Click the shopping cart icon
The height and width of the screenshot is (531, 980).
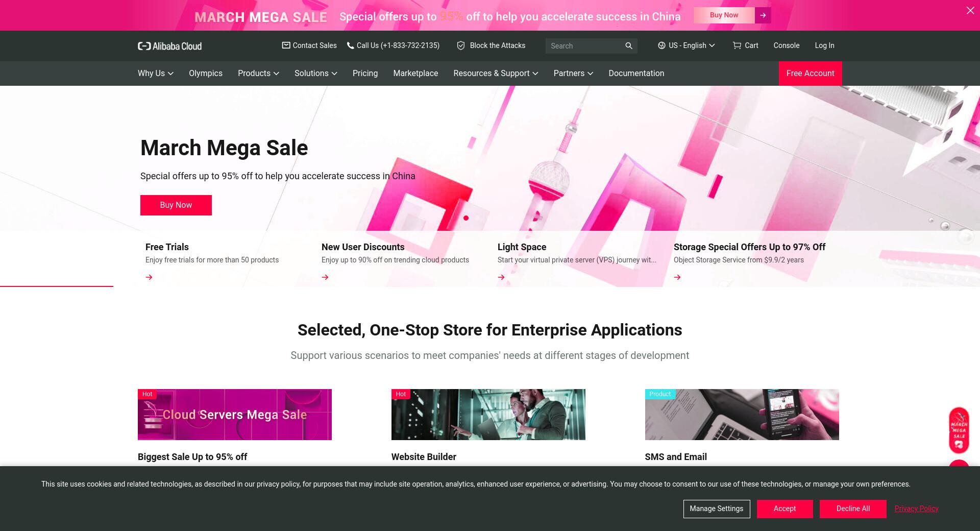[x=737, y=45]
